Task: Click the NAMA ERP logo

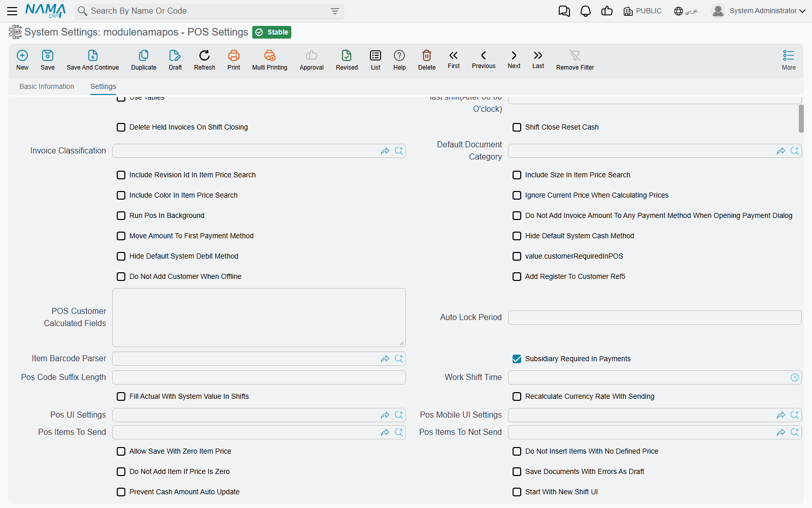Action: tap(46, 11)
